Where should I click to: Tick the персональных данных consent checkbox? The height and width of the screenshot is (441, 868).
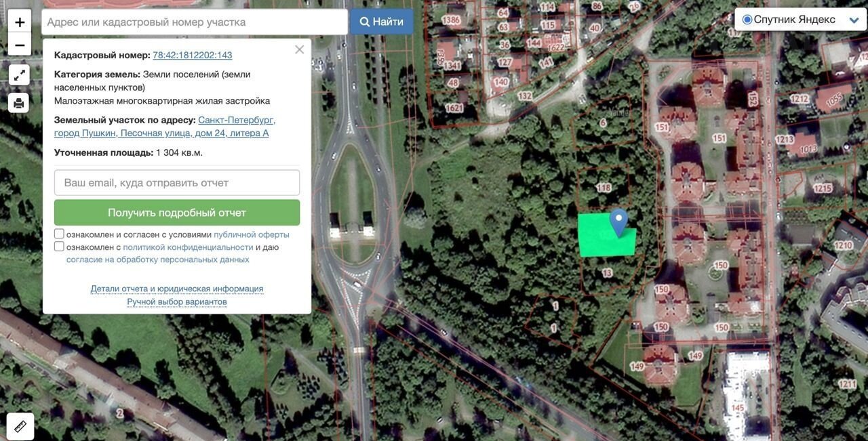pyautogui.click(x=59, y=247)
